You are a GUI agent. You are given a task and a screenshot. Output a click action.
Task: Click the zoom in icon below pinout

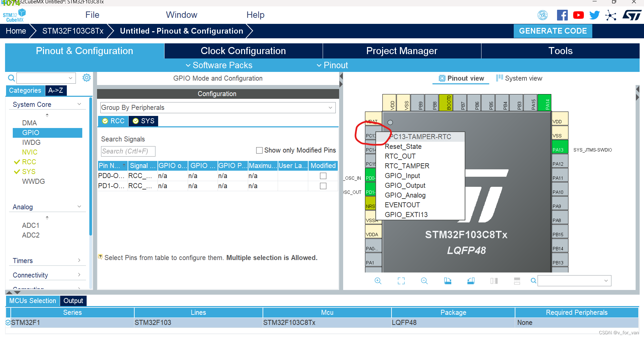[378, 281]
